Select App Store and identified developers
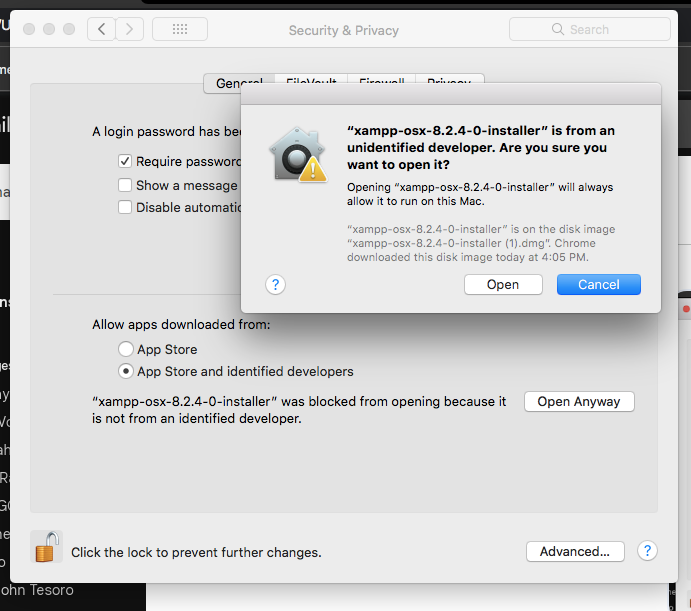This screenshot has width=691, height=611. (125, 371)
